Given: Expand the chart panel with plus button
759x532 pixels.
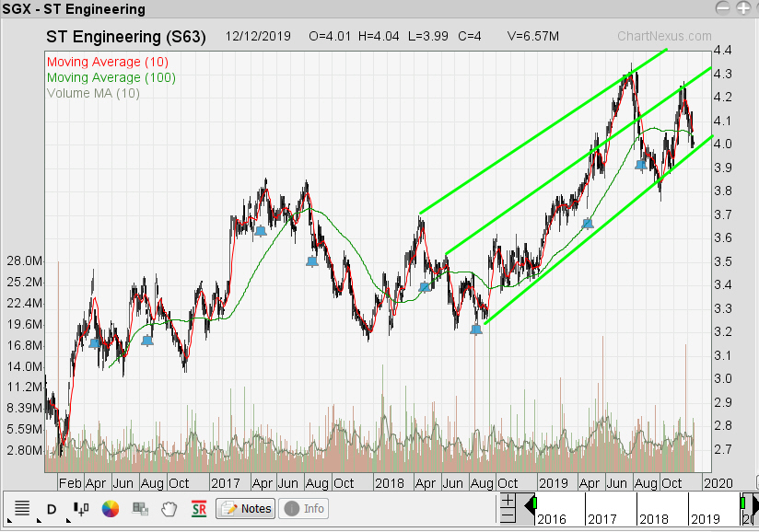Looking at the screenshot, I should 743,7.
